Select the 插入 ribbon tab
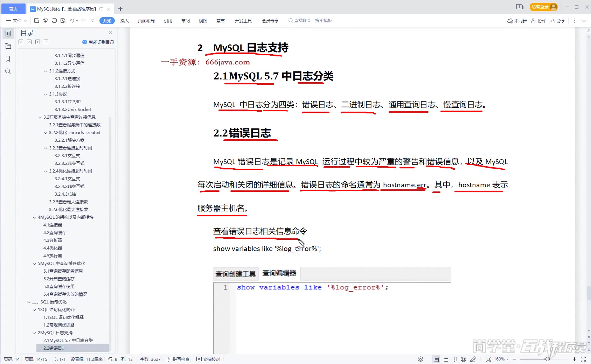 [125, 21]
